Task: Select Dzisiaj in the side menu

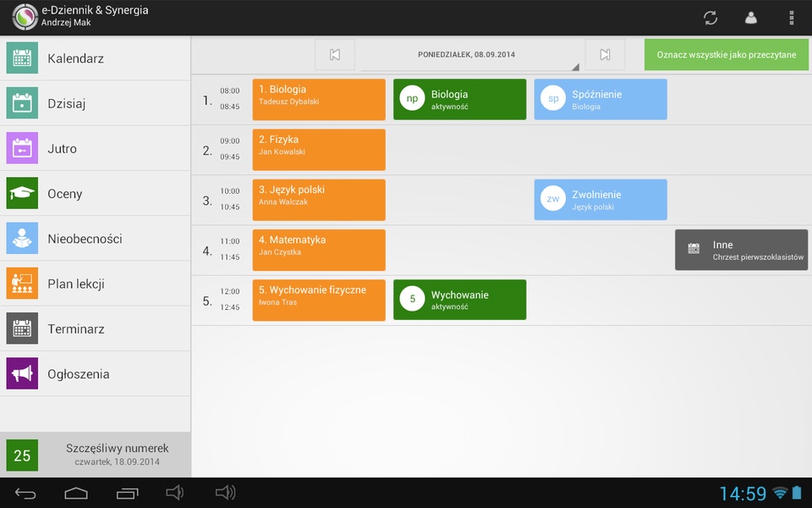Action: [x=96, y=103]
